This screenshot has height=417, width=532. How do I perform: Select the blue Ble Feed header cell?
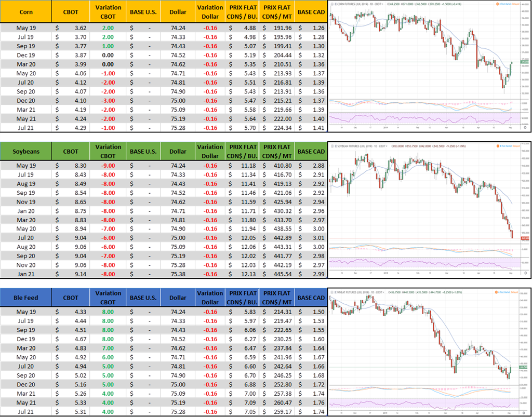pos(26,298)
